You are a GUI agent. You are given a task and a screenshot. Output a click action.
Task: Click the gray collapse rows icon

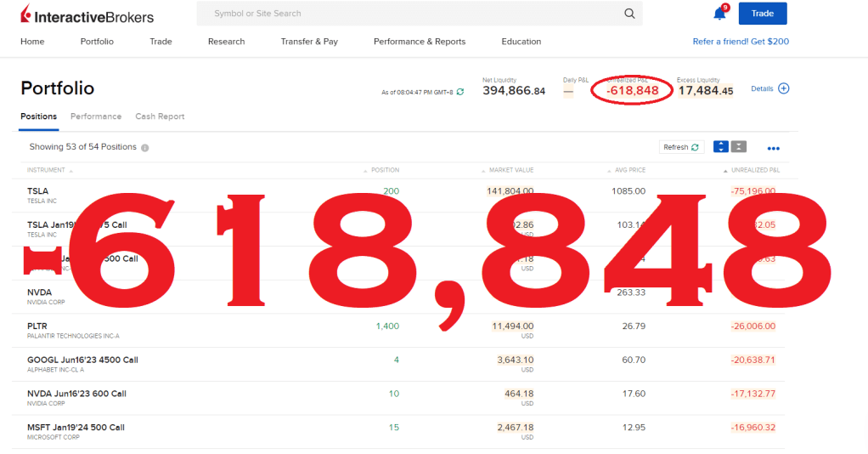739,147
